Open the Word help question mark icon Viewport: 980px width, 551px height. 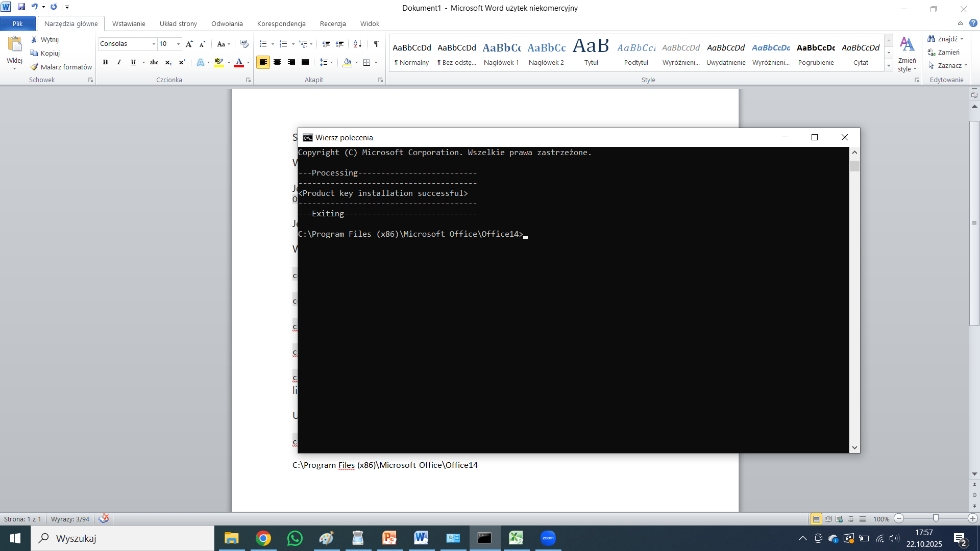click(973, 23)
